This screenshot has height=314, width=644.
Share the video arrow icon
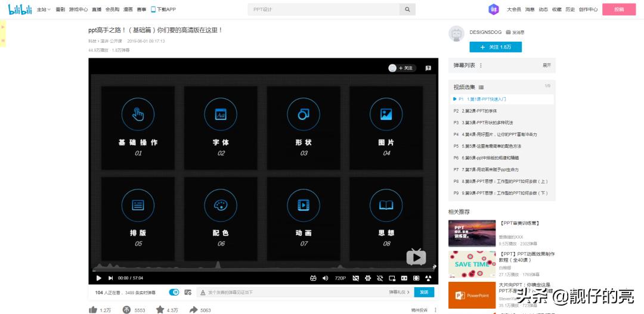(193, 310)
